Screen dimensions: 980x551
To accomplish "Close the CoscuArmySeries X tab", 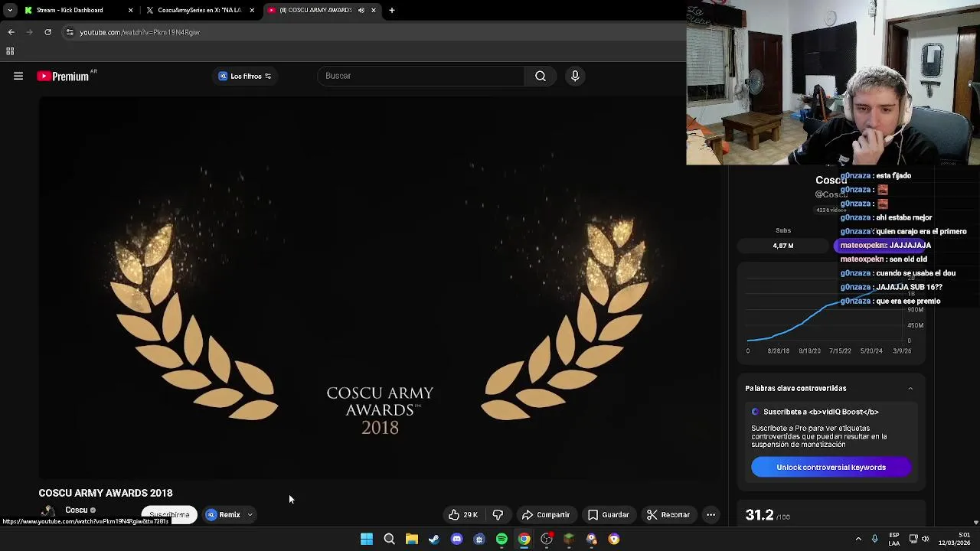I will coord(252,10).
